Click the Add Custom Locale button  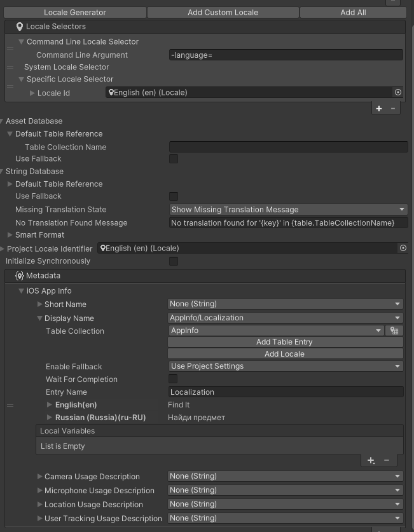click(223, 12)
